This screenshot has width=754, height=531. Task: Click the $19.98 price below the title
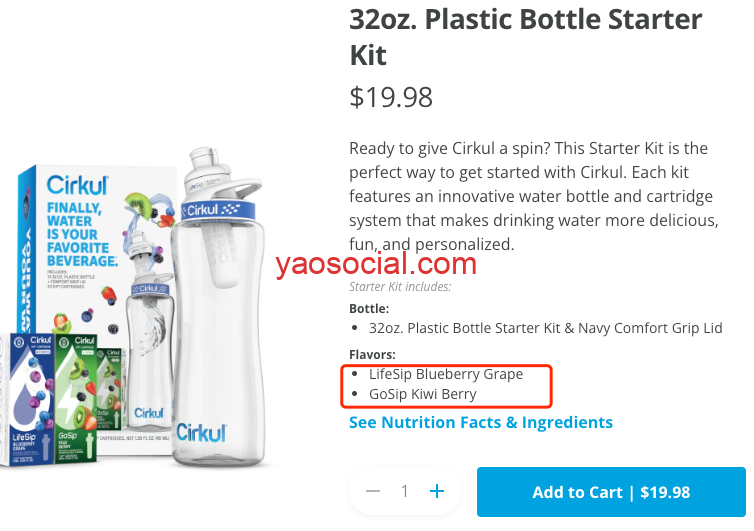pyautogui.click(x=391, y=97)
